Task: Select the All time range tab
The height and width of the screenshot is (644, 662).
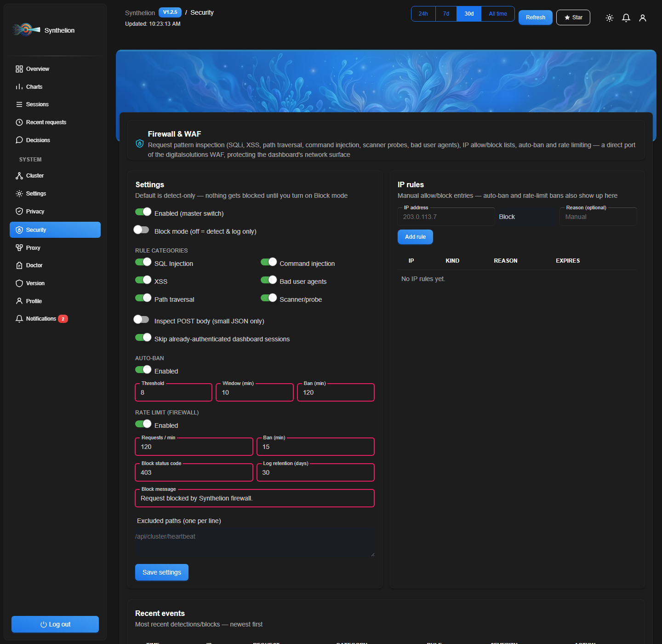Action: pos(498,14)
